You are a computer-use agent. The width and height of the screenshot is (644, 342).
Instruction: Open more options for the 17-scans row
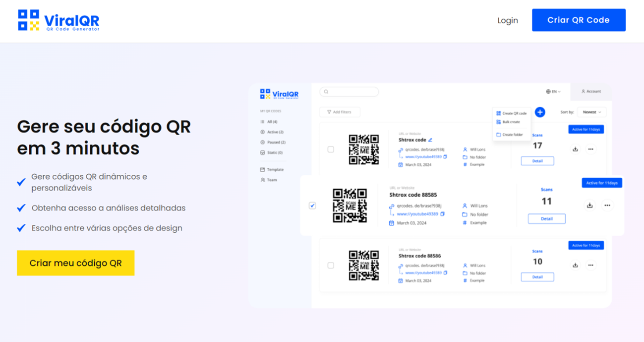click(590, 149)
